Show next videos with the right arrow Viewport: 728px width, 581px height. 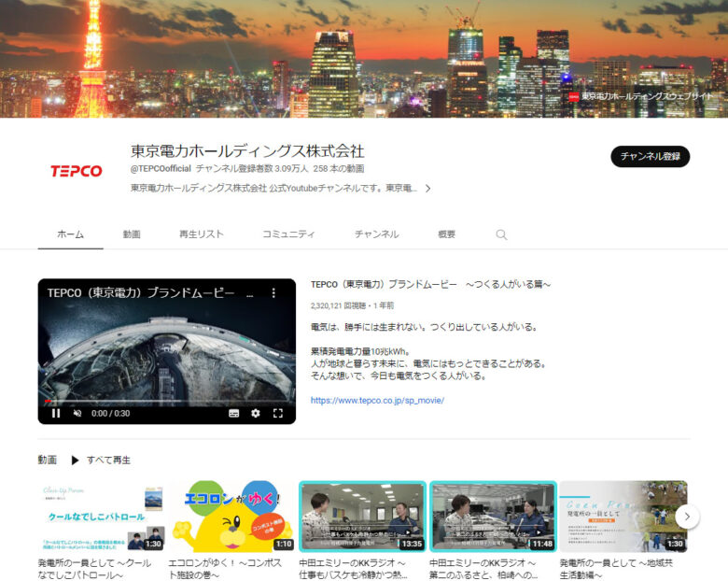point(687,517)
